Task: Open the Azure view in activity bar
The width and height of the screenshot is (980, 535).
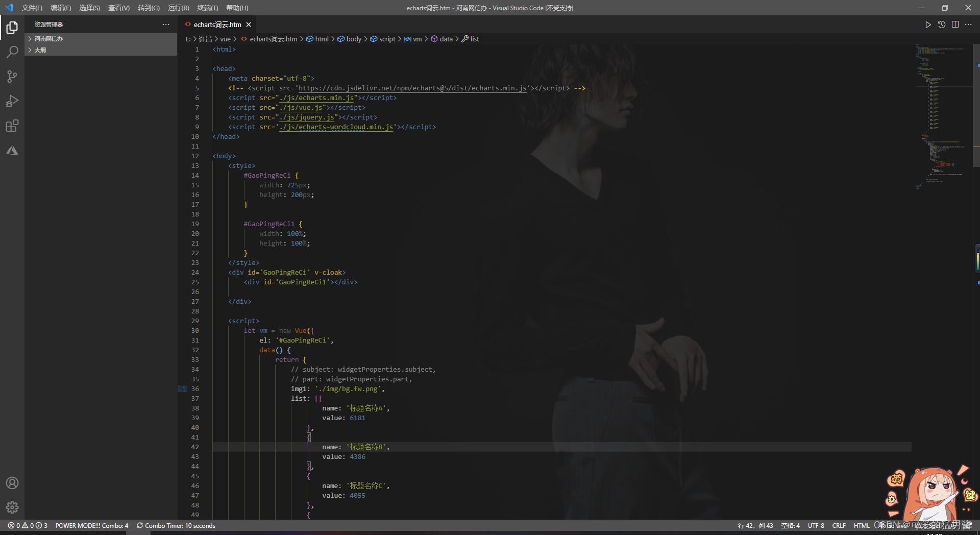Action: 12,150
